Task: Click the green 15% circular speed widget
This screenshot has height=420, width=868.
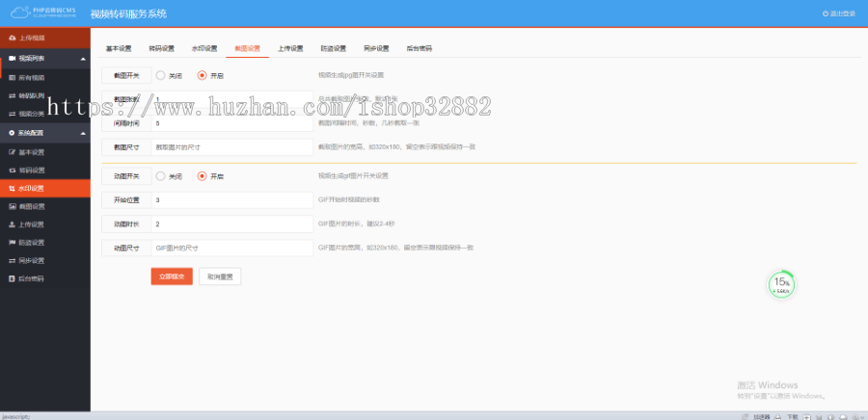Action: pyautogui.click(x=781, y=284)
